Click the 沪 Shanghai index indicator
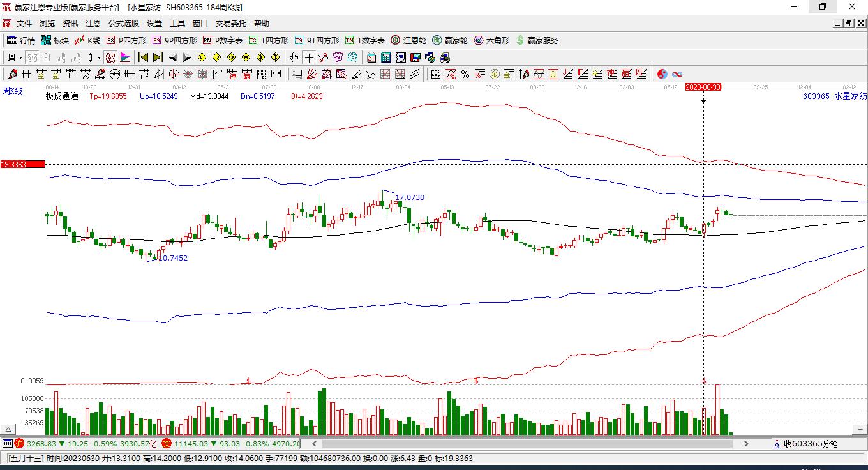 [19, 443]
